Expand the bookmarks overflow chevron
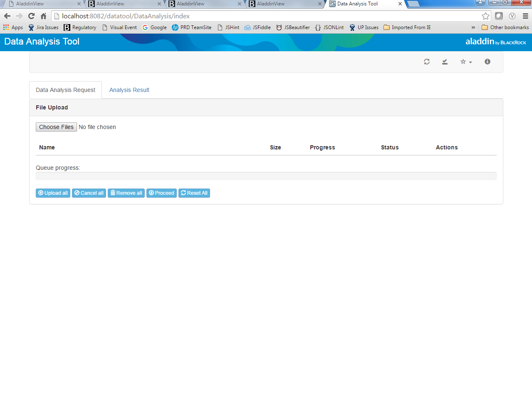 473,27
